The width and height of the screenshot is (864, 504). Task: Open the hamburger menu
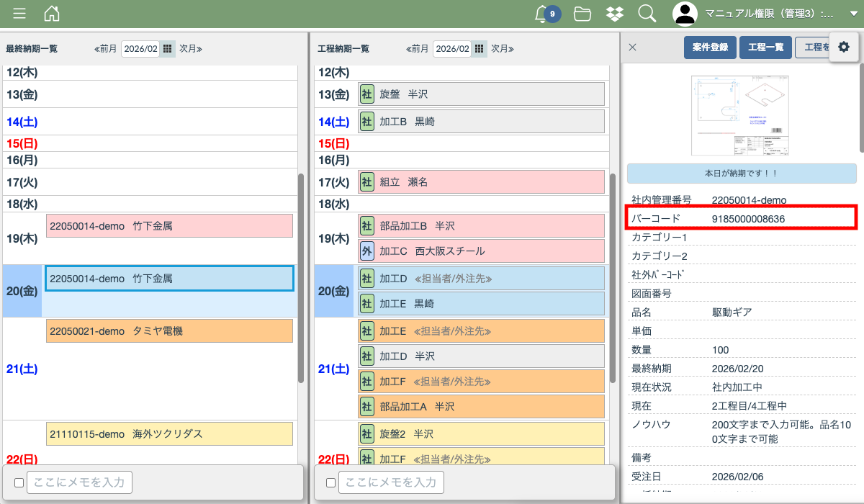(x=19, y=14)
